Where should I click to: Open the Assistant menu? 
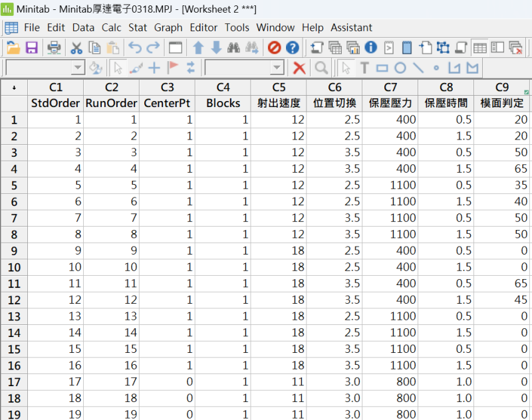click(351, 27)
